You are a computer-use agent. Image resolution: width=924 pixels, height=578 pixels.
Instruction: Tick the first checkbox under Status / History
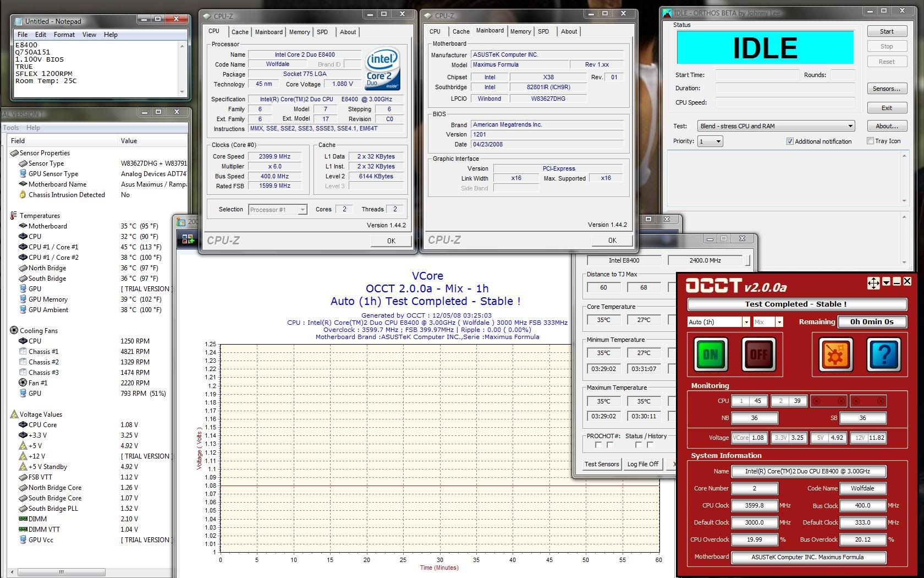638,445
